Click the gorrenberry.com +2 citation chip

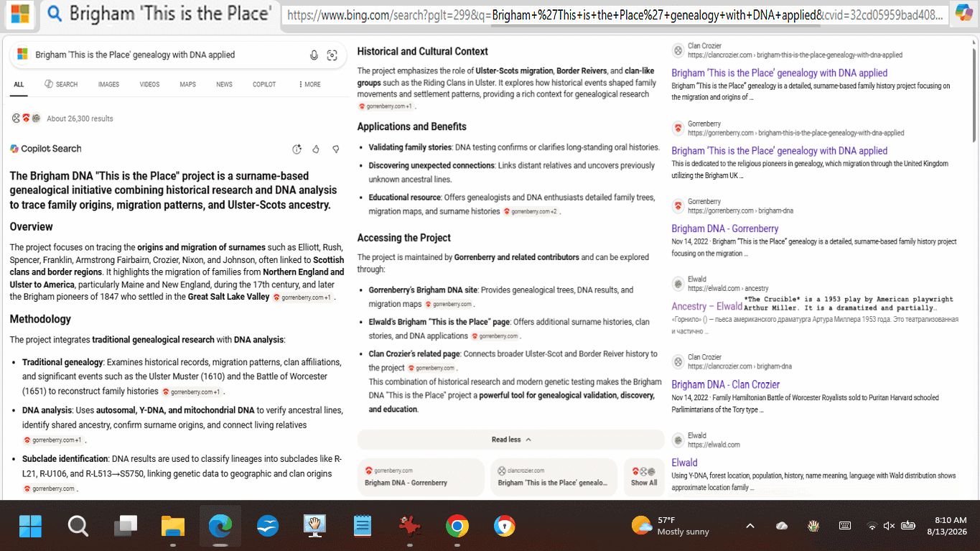point(531,212)
